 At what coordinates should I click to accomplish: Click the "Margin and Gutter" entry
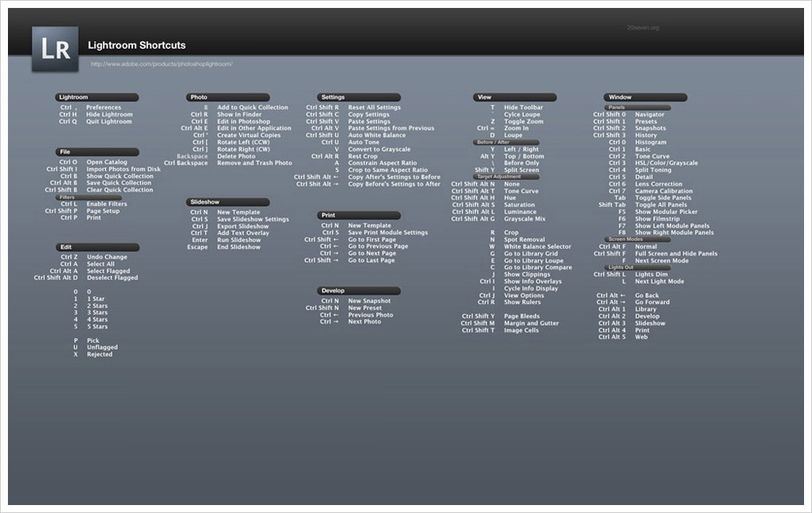(x=531, y=323)
